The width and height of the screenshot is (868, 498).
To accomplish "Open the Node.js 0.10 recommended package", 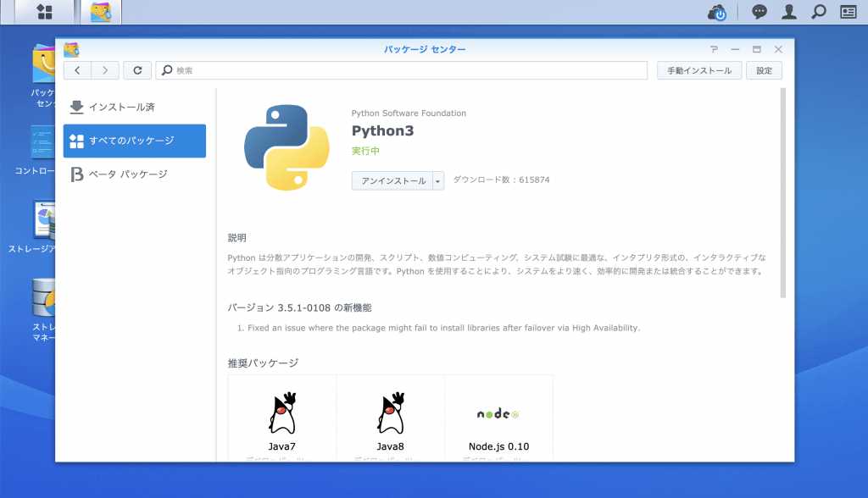I will point(498,423).
